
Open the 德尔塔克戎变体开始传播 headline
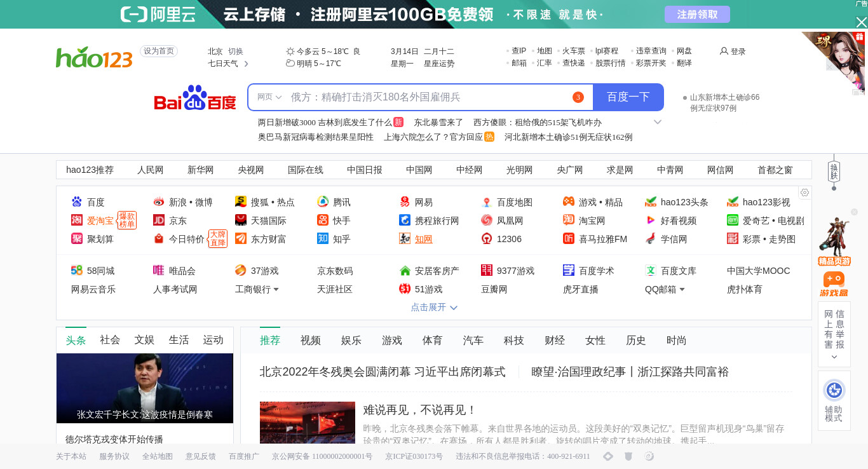[x=114, y=439]
